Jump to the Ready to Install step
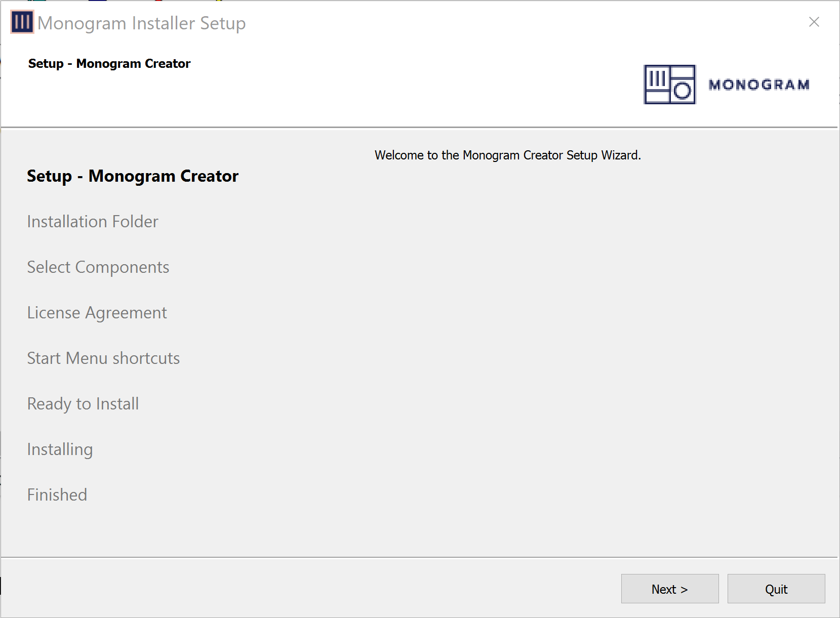Viewport: 840px width, 618px height. [83, 404]
